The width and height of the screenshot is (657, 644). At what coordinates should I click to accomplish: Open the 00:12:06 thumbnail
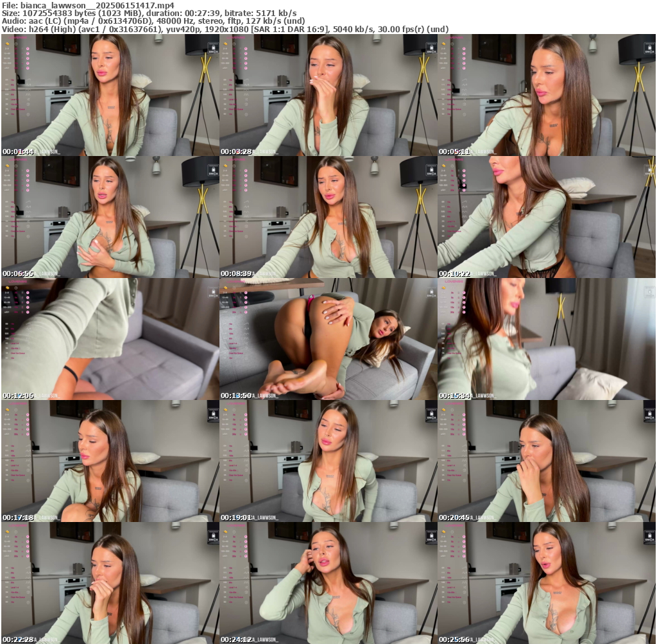click(x=110, y=339)
